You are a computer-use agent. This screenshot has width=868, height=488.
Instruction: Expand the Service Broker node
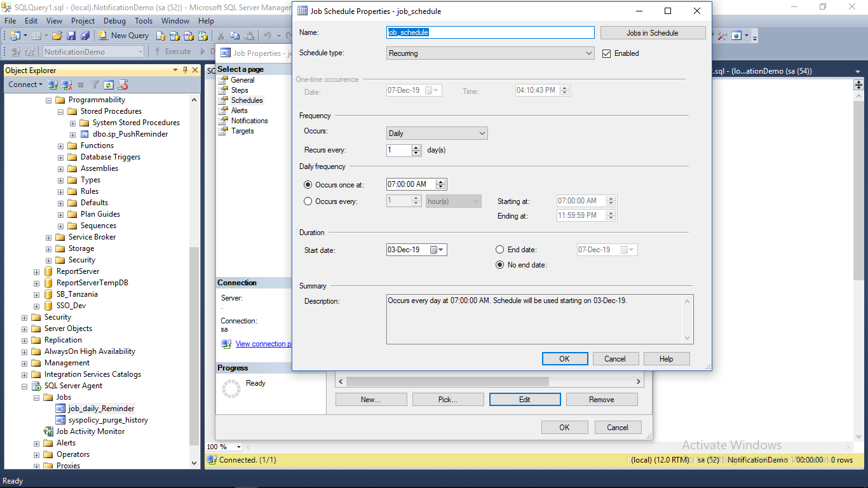(x=48, y=237)
